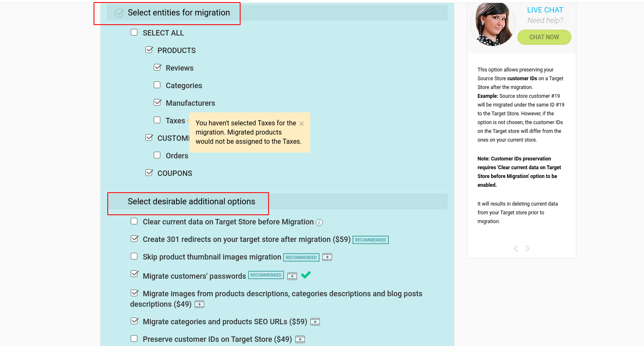Close the Taxes warning tooltip
This screenshot has width=644, height=346.
point(302,124)
